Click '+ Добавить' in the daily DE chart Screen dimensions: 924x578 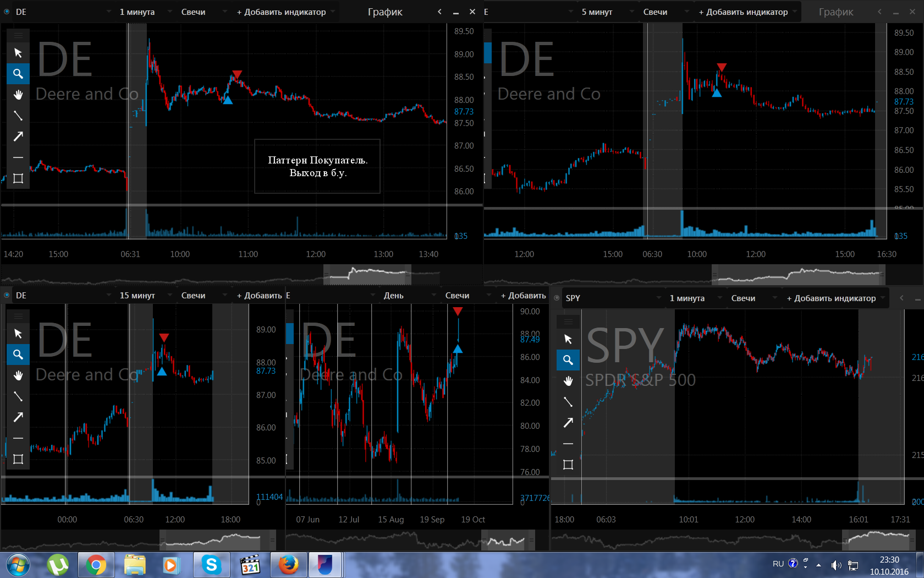coord(523,295)
